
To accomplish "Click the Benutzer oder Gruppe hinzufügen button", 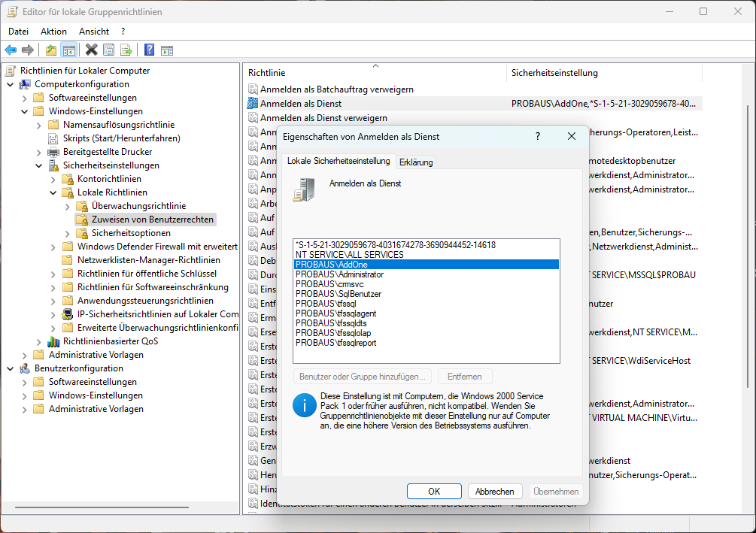I will pos(362,376).
